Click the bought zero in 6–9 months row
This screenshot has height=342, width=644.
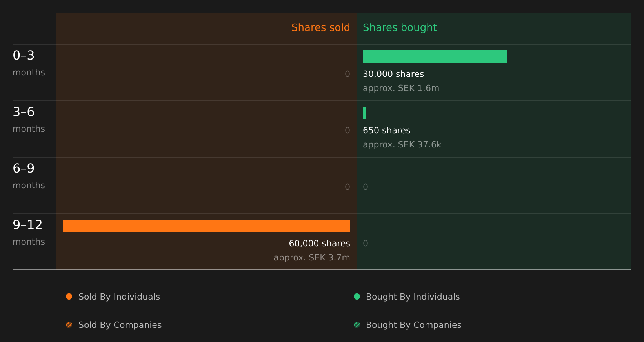[366, 187]
